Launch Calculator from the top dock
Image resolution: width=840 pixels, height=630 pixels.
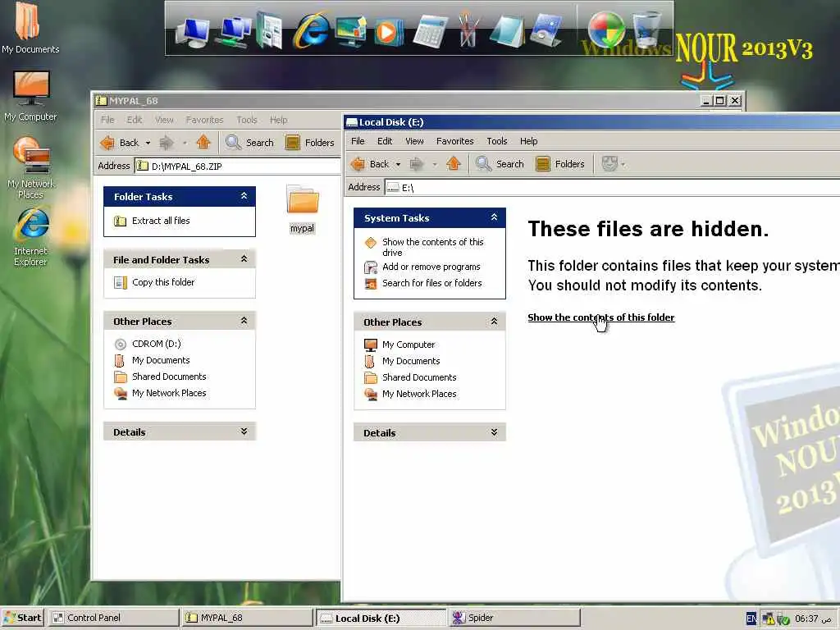(x=430, y=31)
